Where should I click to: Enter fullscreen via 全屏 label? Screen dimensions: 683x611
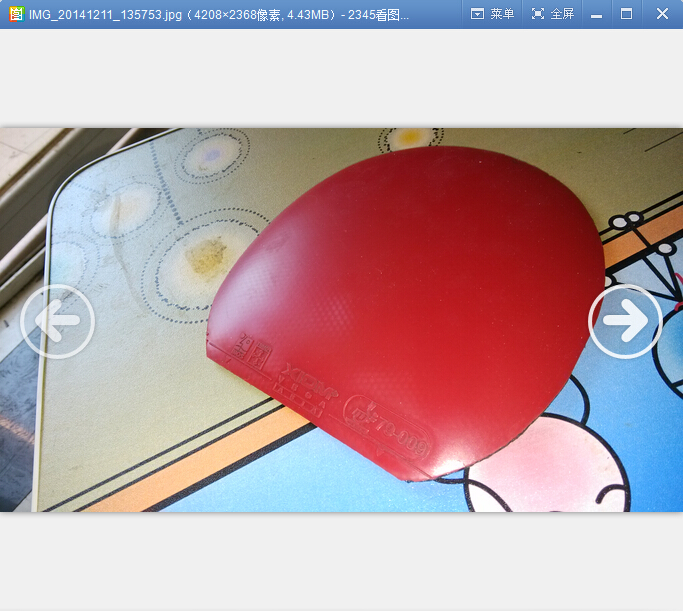(x=562, y=14)
